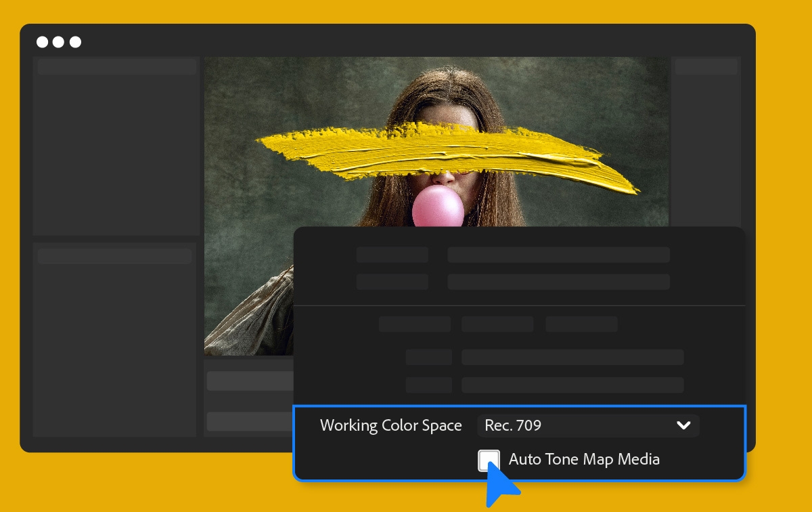
Task: Click the leftmost window control dot
Action: (42, 41)
